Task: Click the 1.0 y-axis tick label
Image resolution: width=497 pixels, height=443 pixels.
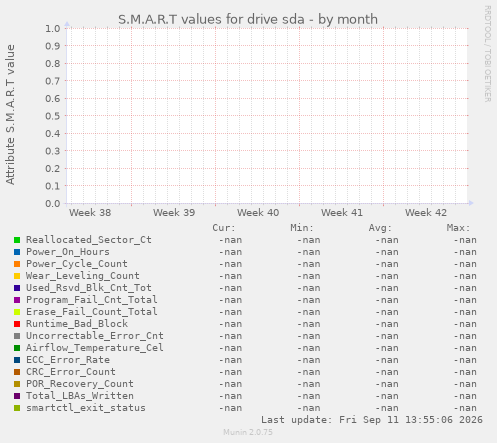Action: pos(53,28)
